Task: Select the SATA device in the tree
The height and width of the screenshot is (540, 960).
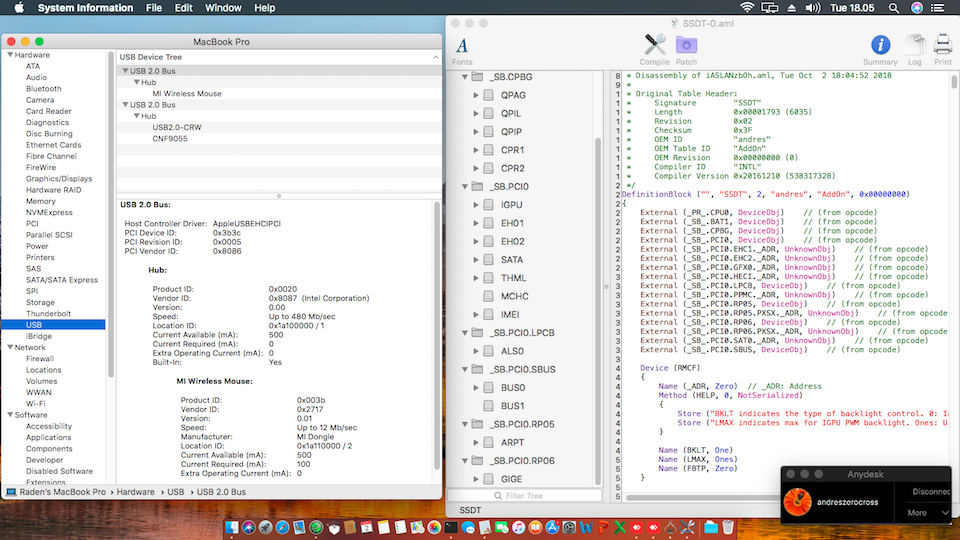Action: tap(512, 259)
